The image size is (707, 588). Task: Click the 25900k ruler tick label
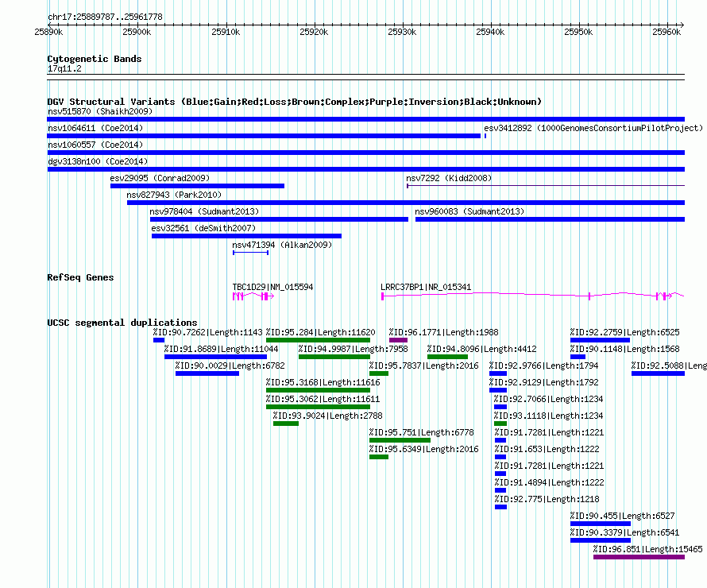[x=137, y=32]
